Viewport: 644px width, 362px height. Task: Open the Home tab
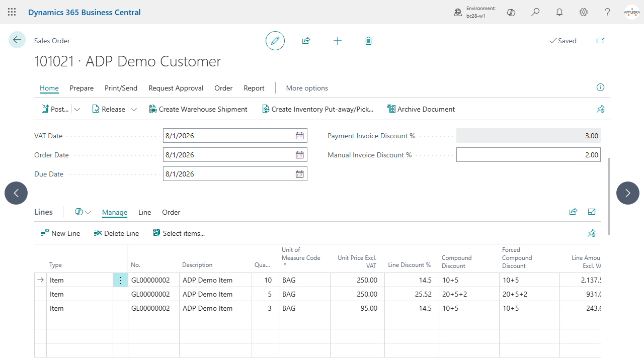click(49, 88)
